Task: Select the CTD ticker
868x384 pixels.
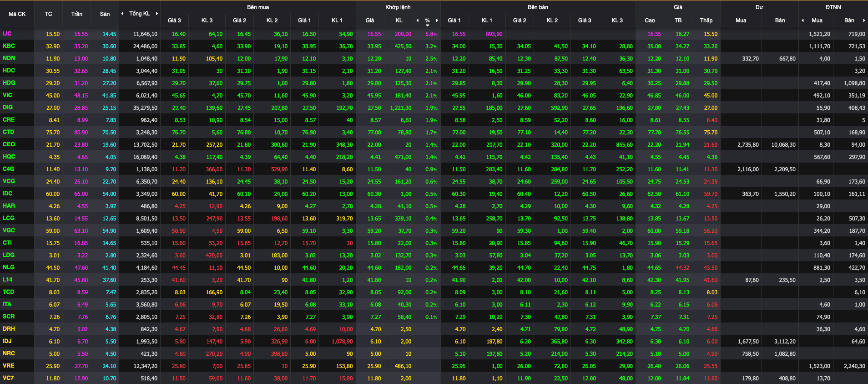Action: [8, 132]
